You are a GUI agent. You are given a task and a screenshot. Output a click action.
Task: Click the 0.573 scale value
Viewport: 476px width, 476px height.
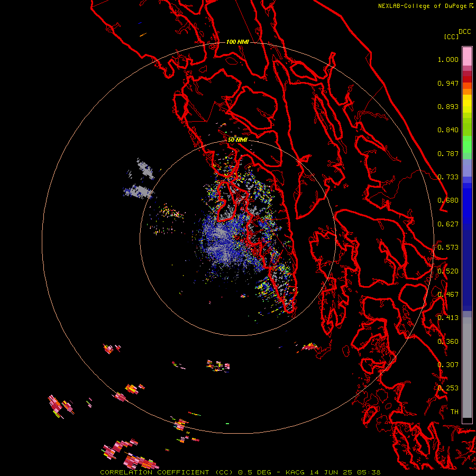click(x=448, y=248)
